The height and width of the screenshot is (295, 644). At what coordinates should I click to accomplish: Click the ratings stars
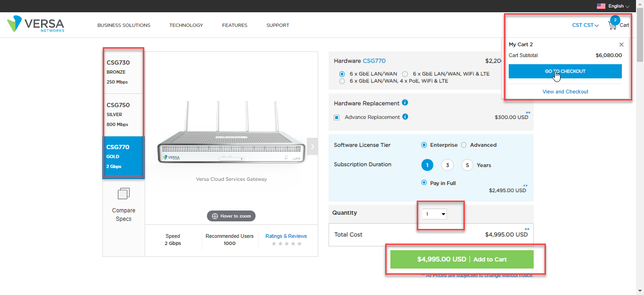coord(286,244)
